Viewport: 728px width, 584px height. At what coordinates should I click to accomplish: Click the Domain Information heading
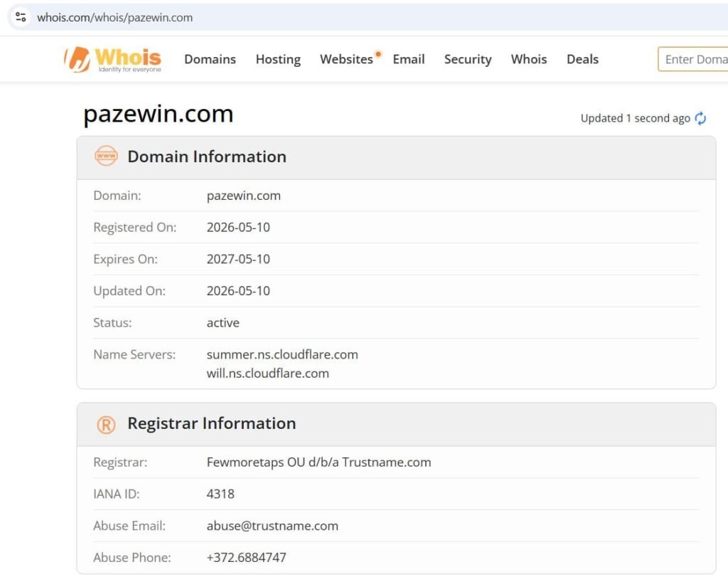tap(207, 156)
